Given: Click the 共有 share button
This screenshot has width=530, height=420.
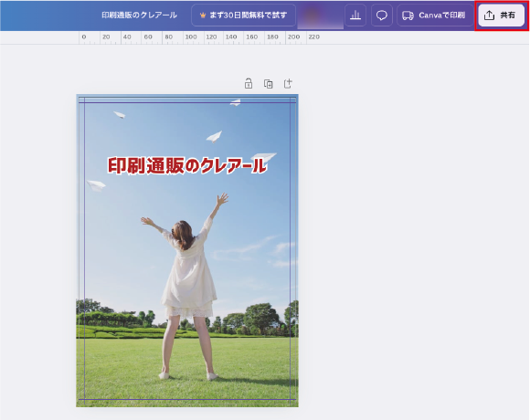Looking at the screenshot, I should pyautogui.click(x=502, y=16).
